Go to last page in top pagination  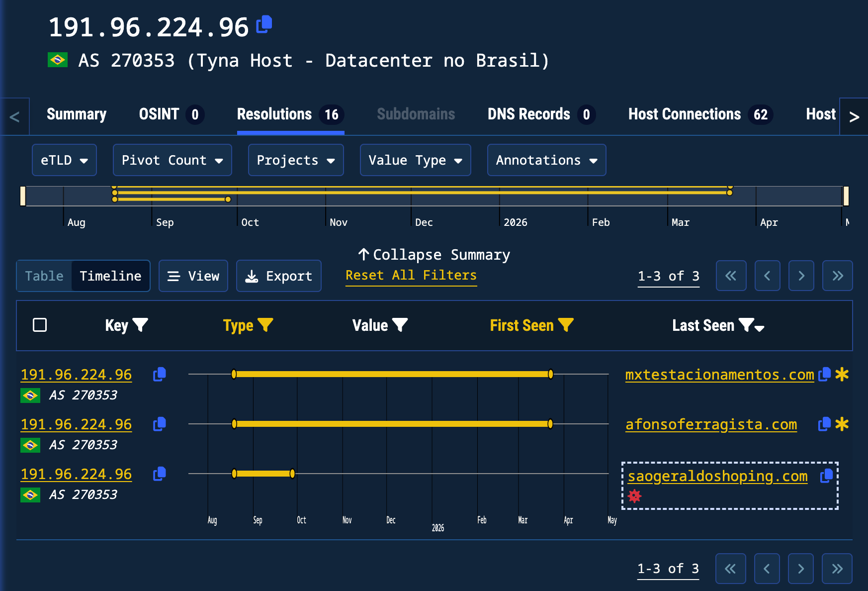coord(838,276)
